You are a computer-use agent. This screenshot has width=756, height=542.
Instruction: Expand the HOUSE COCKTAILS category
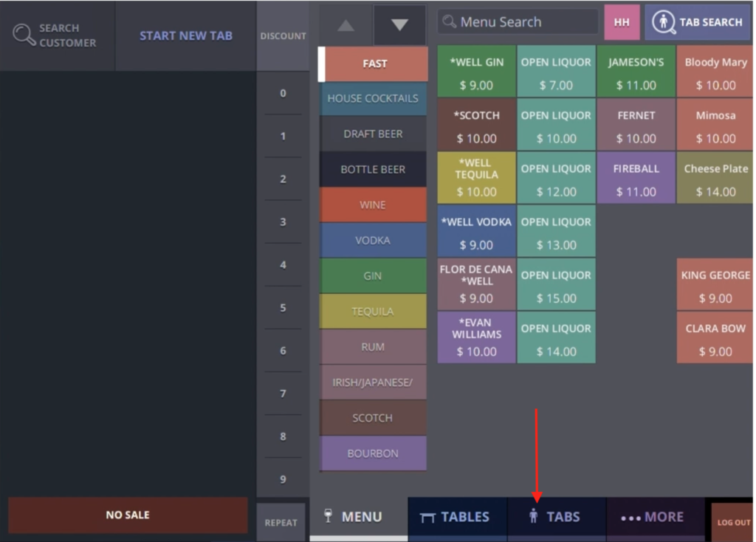coord(372,98)
